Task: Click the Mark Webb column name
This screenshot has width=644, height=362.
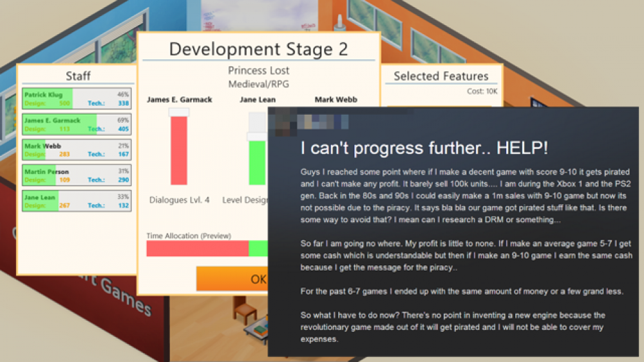Action: 336,99
